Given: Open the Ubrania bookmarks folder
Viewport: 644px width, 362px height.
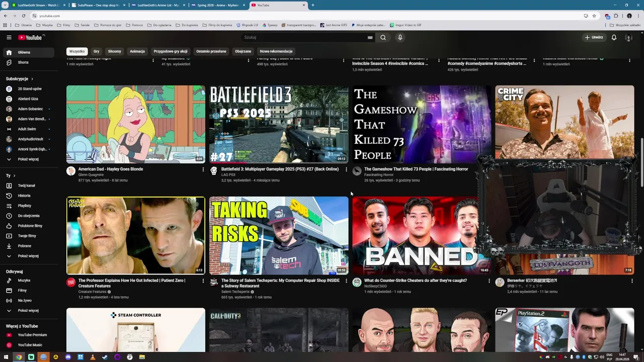Looking at the screenshot, I should coord(23,25).
